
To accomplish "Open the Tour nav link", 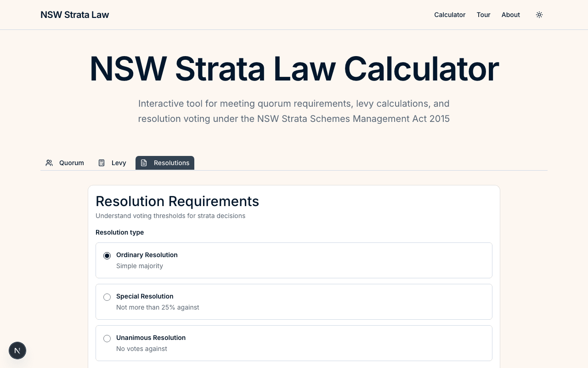I will [x=483, y=15].
